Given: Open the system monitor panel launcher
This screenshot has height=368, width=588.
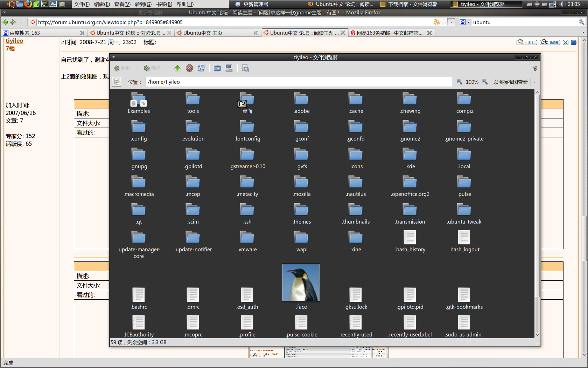Looking at the screenshot, I should click(53, 4).
